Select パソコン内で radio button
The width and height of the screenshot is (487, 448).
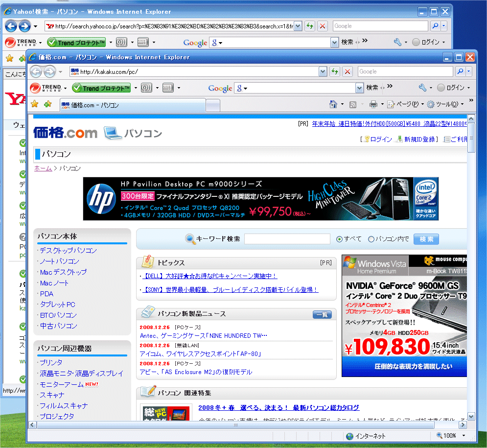[x=371, y=239]
